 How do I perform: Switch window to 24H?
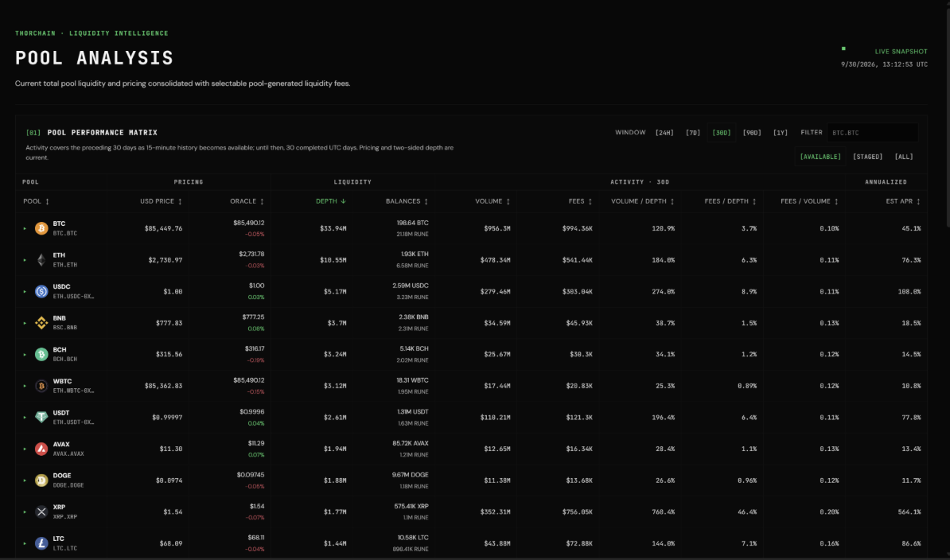664,133
